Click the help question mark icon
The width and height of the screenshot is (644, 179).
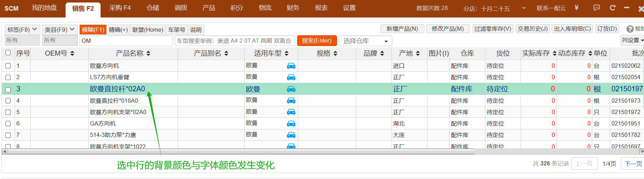630,29
